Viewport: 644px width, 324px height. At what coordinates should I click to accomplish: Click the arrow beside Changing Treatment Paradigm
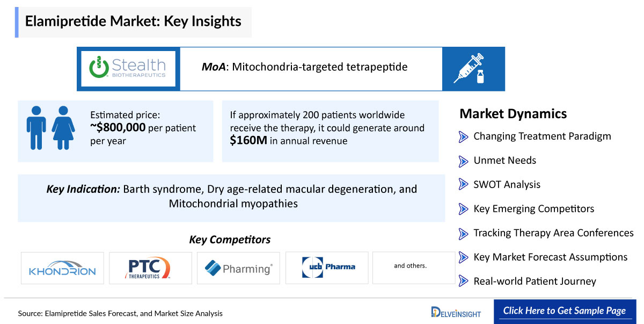tap(464, 136)
